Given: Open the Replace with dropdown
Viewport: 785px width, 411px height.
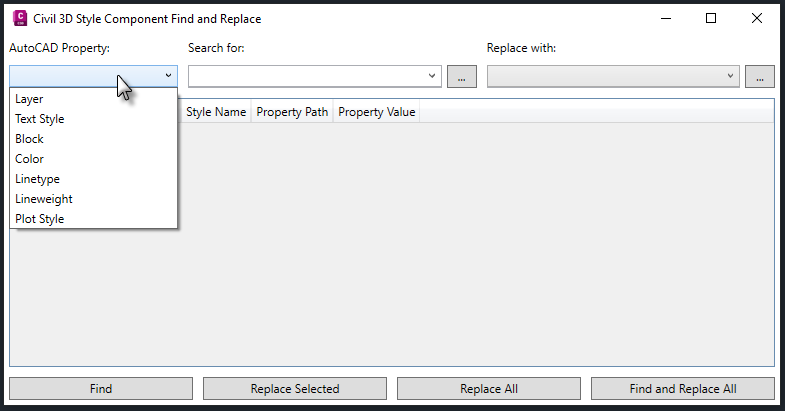Looking at the screenshot, I should pos(730,76).
